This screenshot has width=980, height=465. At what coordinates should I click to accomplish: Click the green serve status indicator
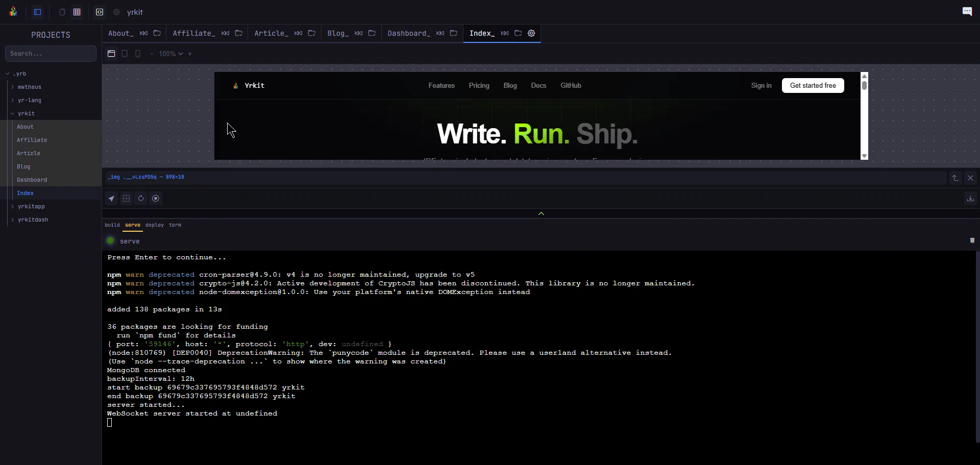pyautogui.click(x=110, y=240)
